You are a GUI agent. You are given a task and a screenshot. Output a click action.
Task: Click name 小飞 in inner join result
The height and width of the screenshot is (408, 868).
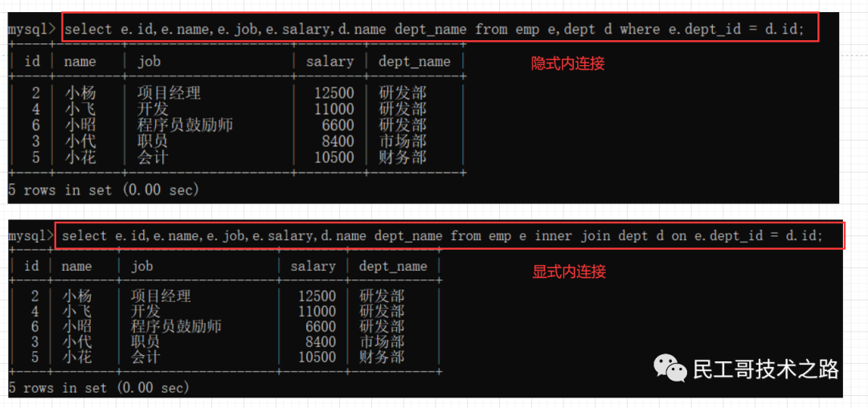77,312
